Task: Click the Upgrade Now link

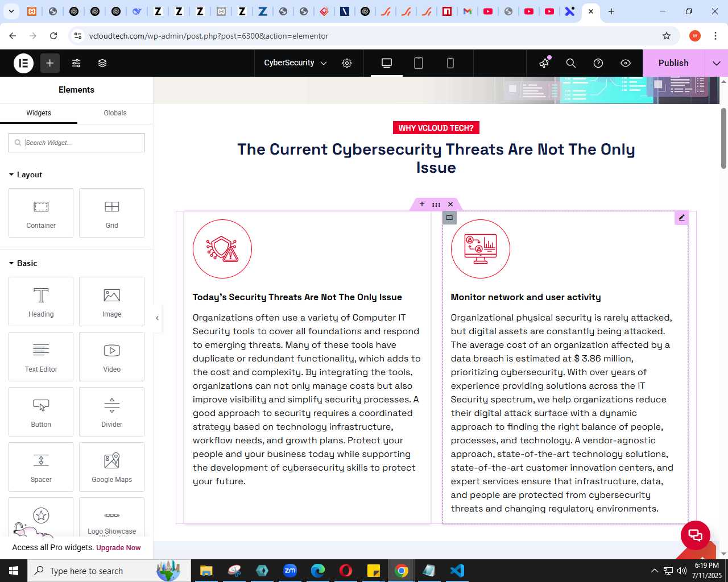Action: click(x=118, y=548)
